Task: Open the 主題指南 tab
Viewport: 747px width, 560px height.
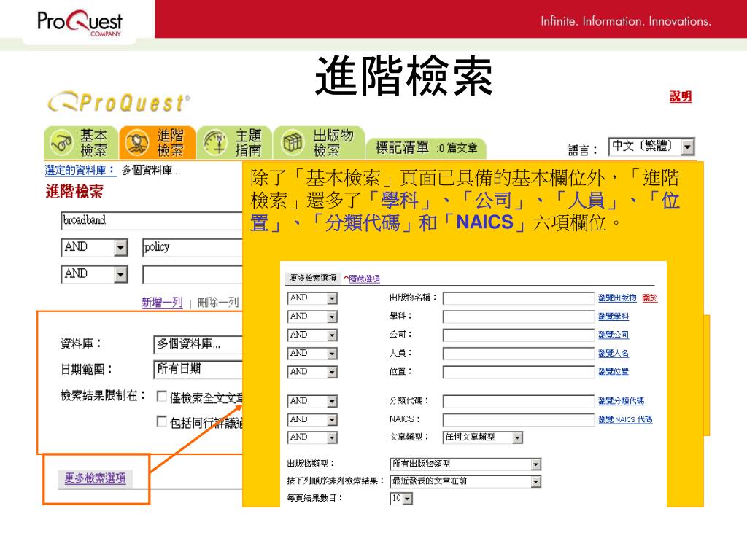Action: (x=234, y=142)
